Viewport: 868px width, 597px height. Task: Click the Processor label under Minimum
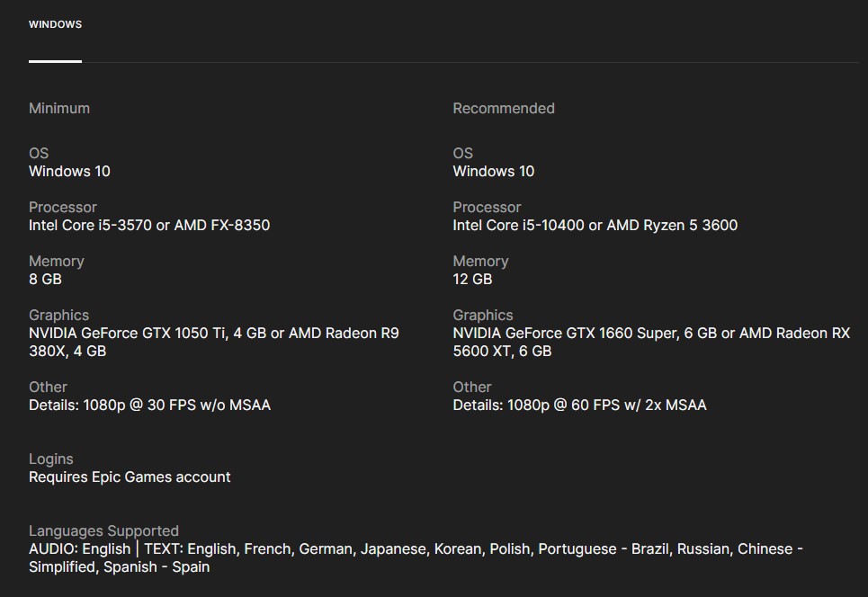coord(63,207)
